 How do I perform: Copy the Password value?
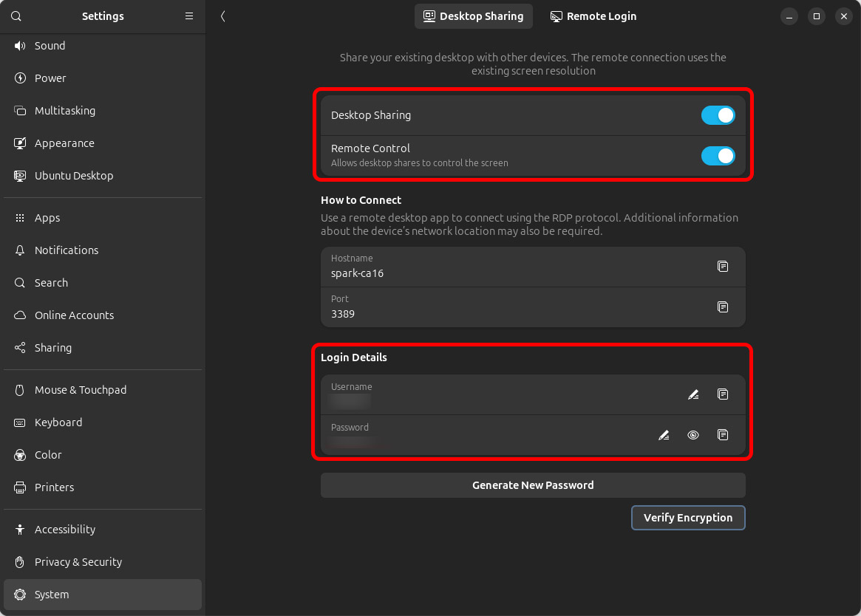coord(723,435)
